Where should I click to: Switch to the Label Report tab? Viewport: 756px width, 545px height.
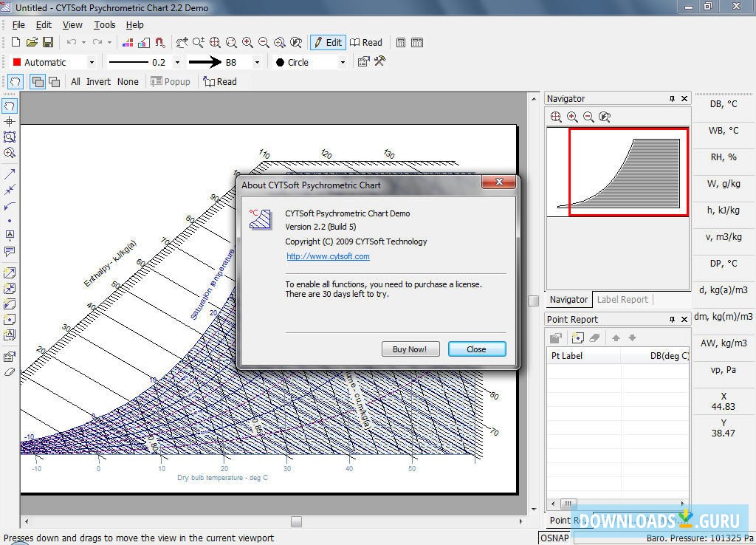click(x=622, y=300)
